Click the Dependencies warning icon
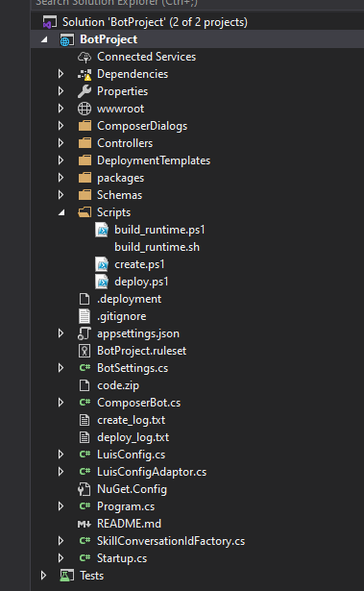 (x=85, y=74)
